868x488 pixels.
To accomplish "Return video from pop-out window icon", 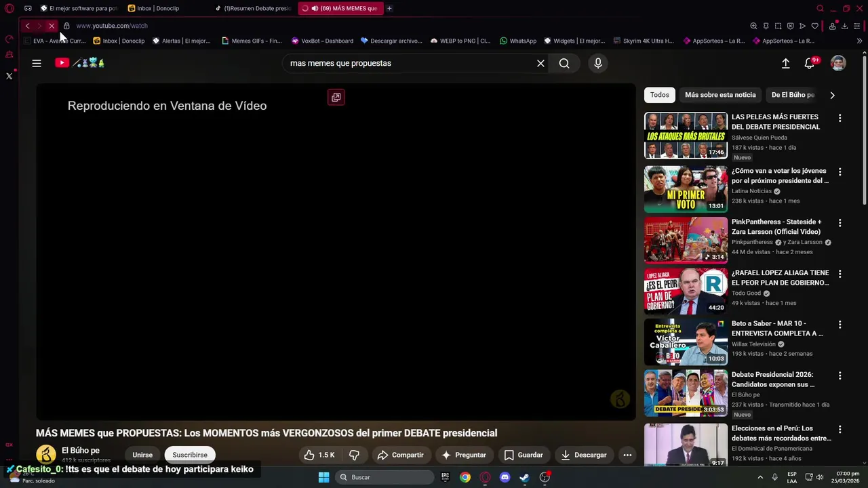I will [x=336, y=97].
